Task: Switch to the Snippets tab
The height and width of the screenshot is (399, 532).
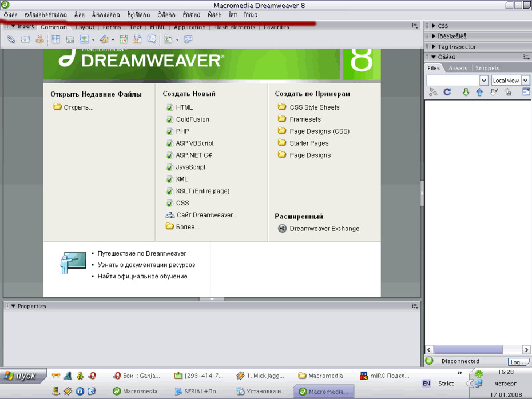Action: pos(487,68)
